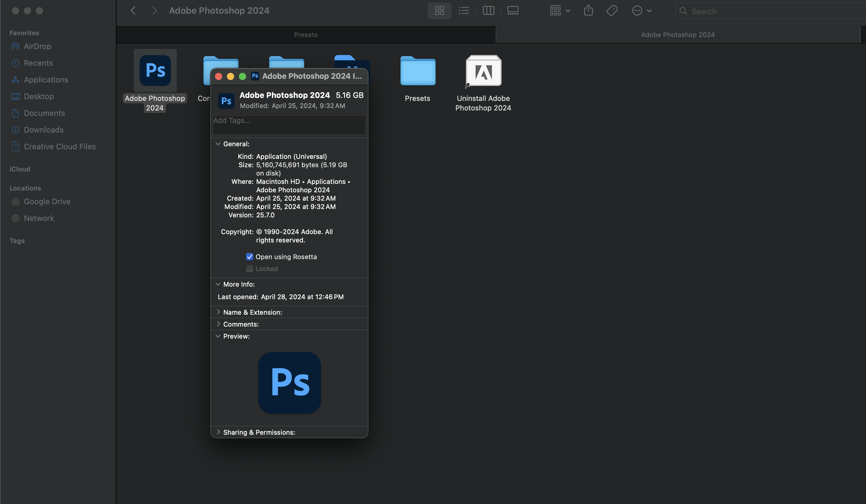Open the Uninstall Adobe Photoshop 2024 installer
This screenshot has height=504, width=866.
[x=483, y=71]
